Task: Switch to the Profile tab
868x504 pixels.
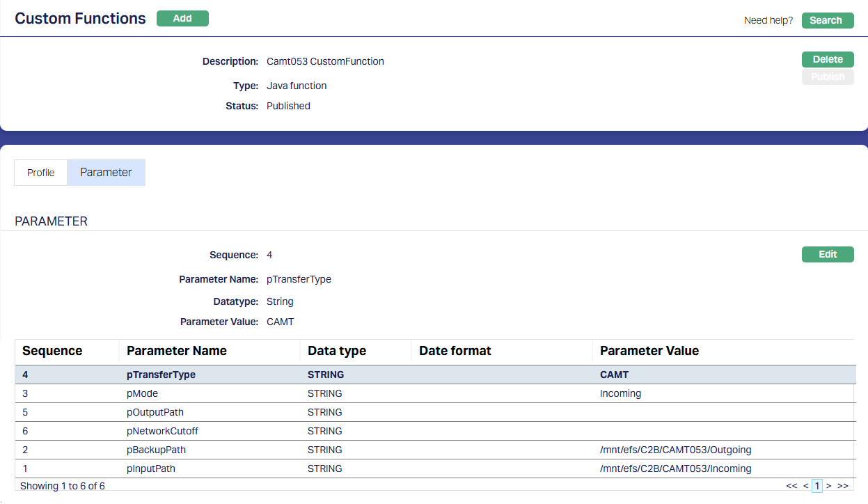Action: click(x=41, y=173)
